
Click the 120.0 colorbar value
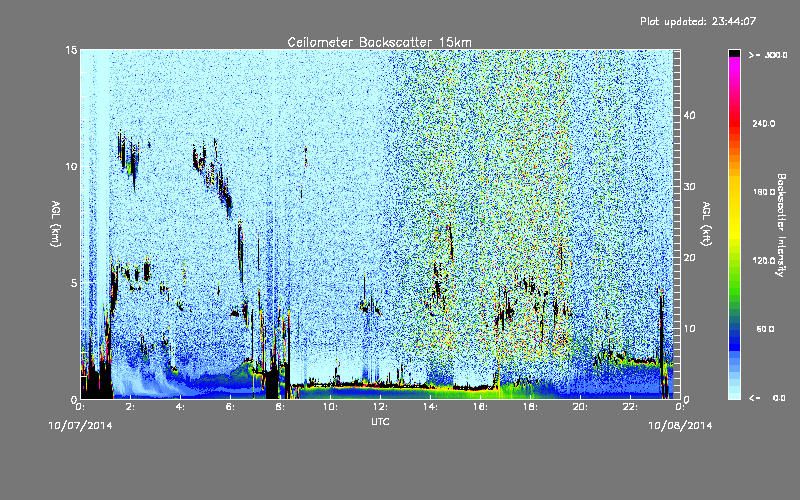click(x=764, y=261)
